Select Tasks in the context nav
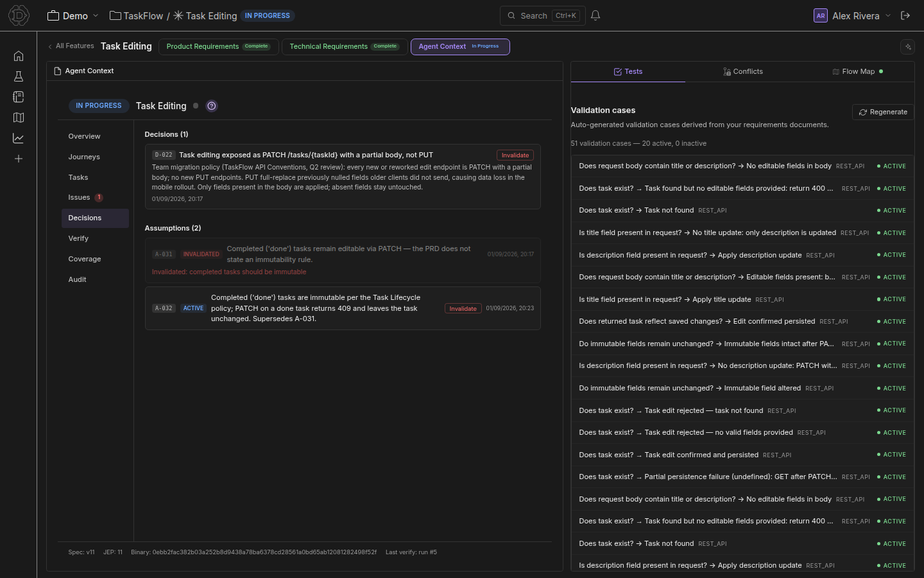The width and height of the screenshot is (924, 578). click(95, 177)
